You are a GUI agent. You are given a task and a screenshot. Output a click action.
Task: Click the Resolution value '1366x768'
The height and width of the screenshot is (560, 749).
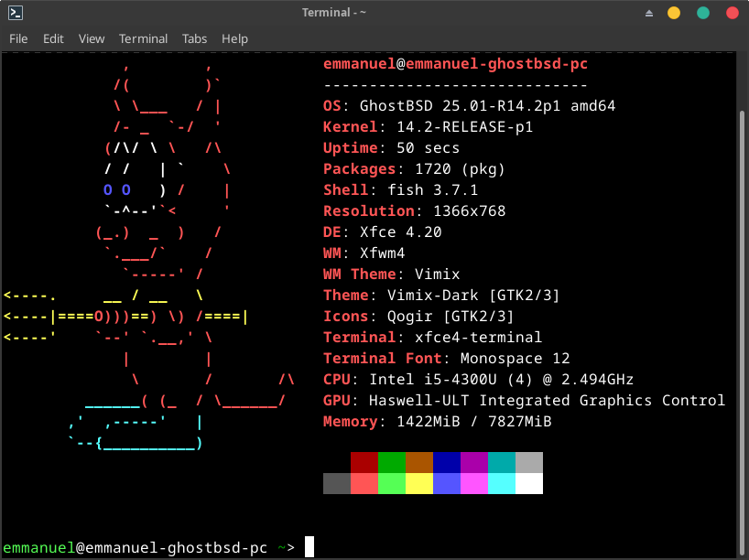coord(469,211)
